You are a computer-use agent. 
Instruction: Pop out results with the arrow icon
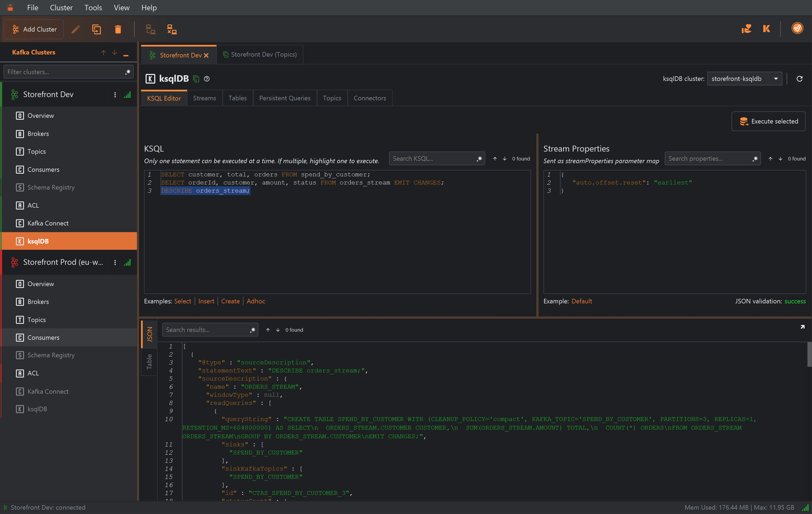point(803,327)
